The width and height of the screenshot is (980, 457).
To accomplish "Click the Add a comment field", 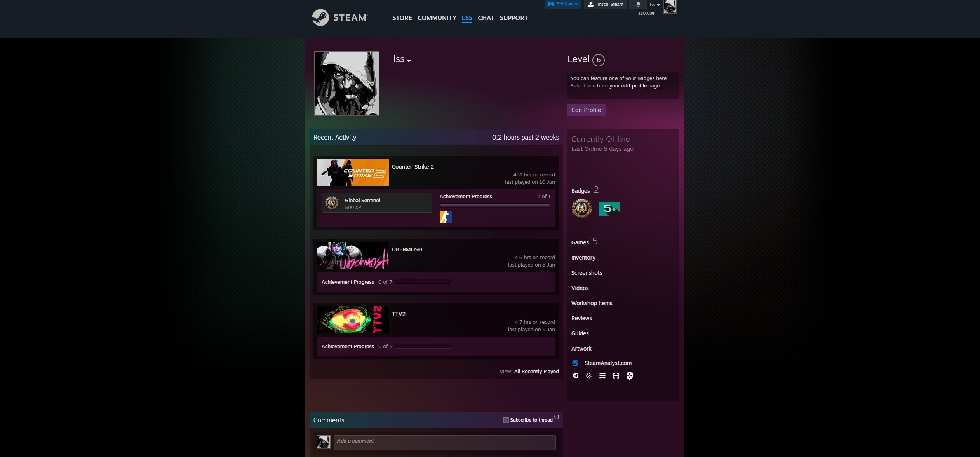I will (x=444, y=443).
